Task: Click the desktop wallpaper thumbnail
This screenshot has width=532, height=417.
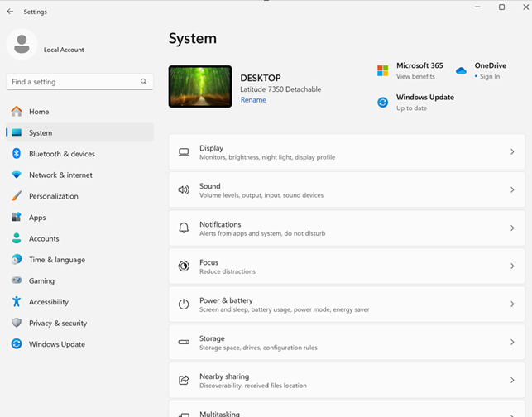Action: [x=200, y=87]
